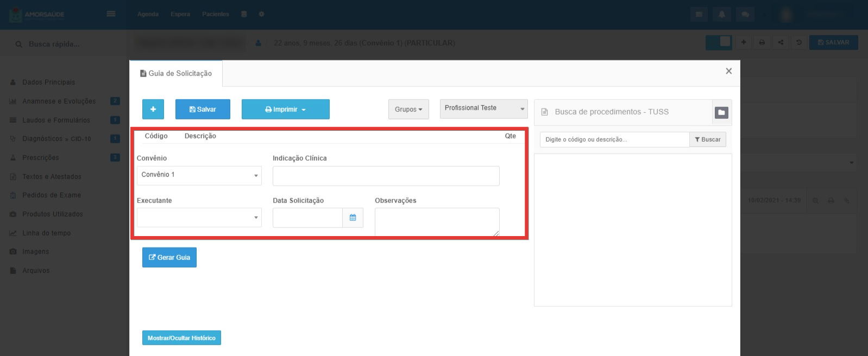Focus the code or description search field
The height and width of the screenshot is (356, 868).
614,139
